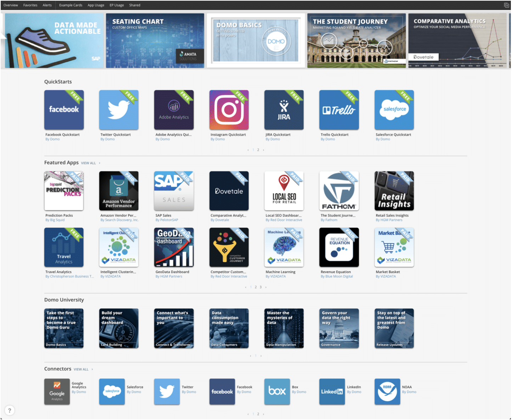Open the Twitter Quickstart tile
Screen dimensions: 513x420
click(119, 110)
